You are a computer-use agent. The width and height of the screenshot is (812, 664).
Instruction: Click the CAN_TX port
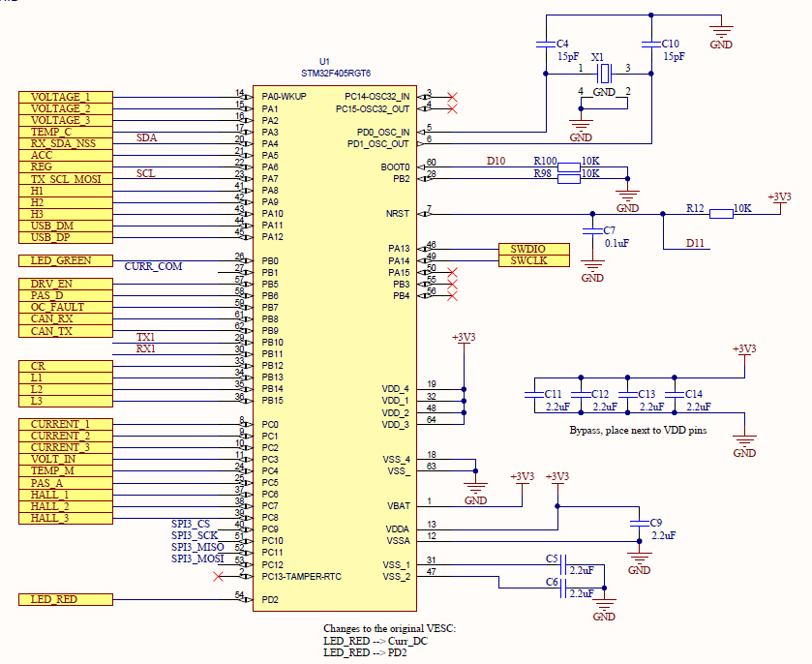66,331
